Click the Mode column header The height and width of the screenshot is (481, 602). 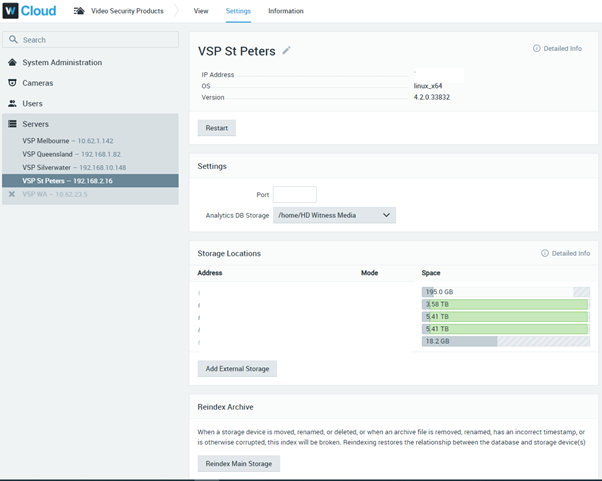click(369, 273)
